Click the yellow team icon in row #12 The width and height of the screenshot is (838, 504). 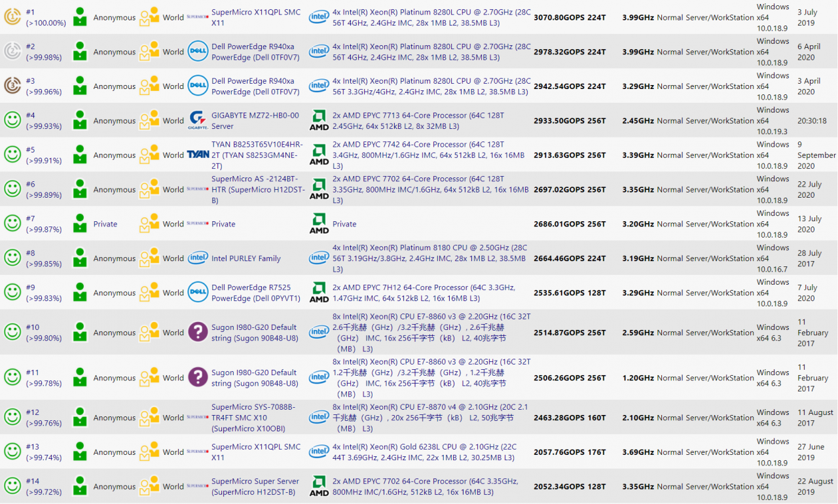tap(149, 418)
